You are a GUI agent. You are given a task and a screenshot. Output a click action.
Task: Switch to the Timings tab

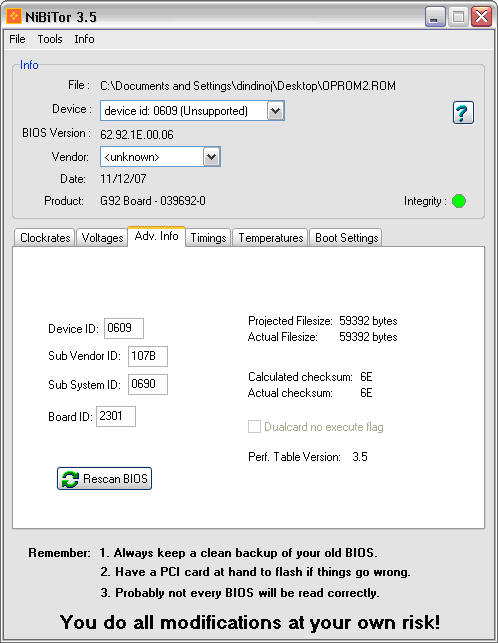[x=208, y=238]
